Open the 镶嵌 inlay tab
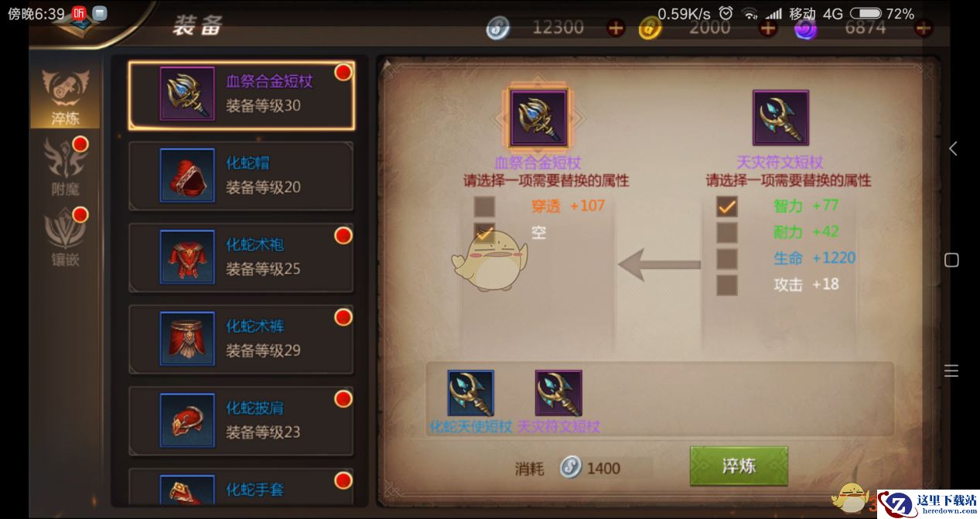This screenshot has width=980, height=519. pyautogui.click(x=66, y=237)
